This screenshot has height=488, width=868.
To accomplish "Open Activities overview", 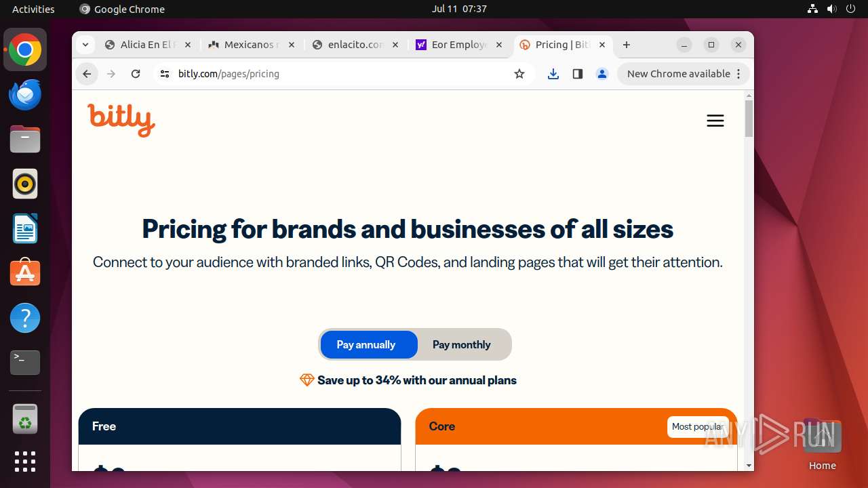I will tap(33, 9).
